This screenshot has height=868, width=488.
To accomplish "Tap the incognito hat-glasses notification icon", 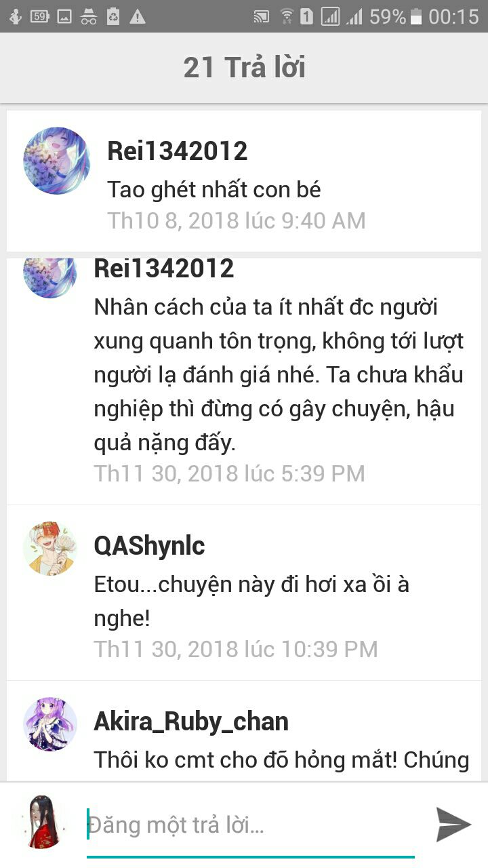I will 89,16.
